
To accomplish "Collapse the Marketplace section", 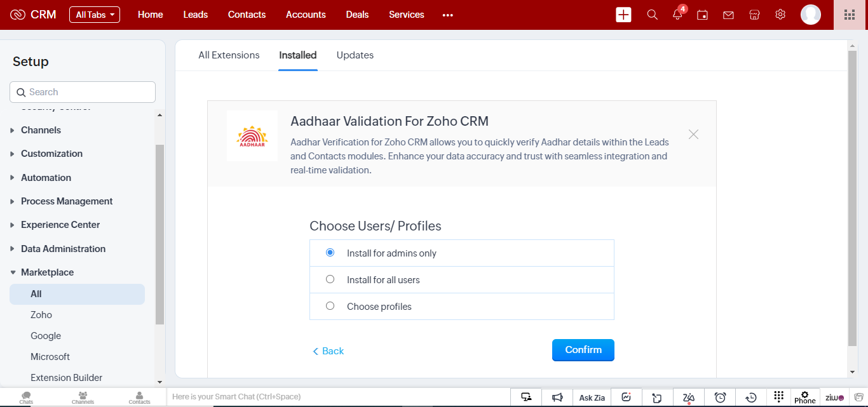I will point(47,272).
